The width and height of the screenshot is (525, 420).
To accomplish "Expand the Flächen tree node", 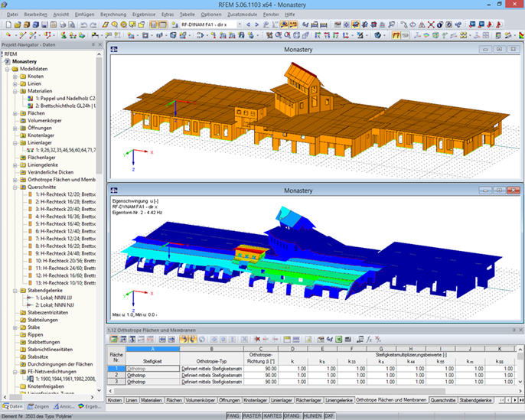I will pos(15,113).
